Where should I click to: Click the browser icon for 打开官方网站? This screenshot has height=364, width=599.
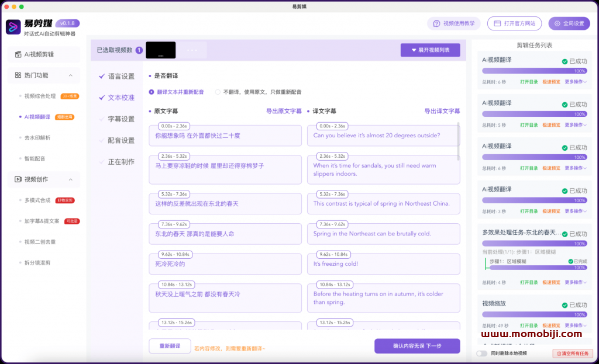(x=497, y=23)
